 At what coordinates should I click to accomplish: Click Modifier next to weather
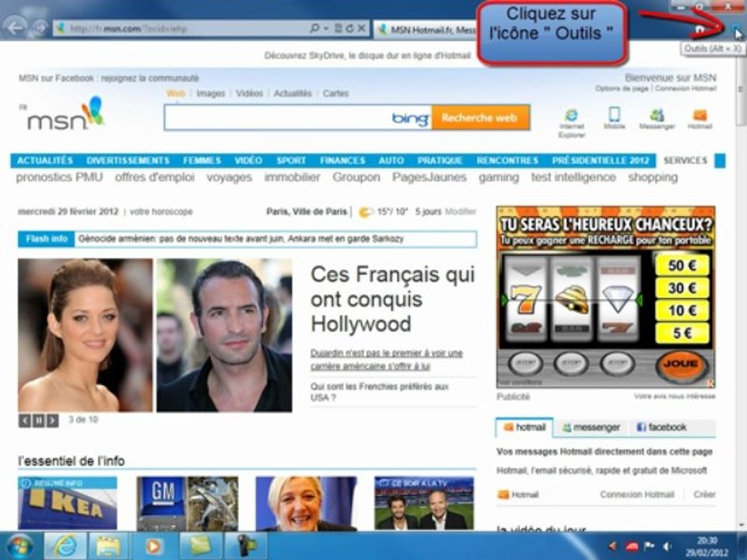coord(460,212)
